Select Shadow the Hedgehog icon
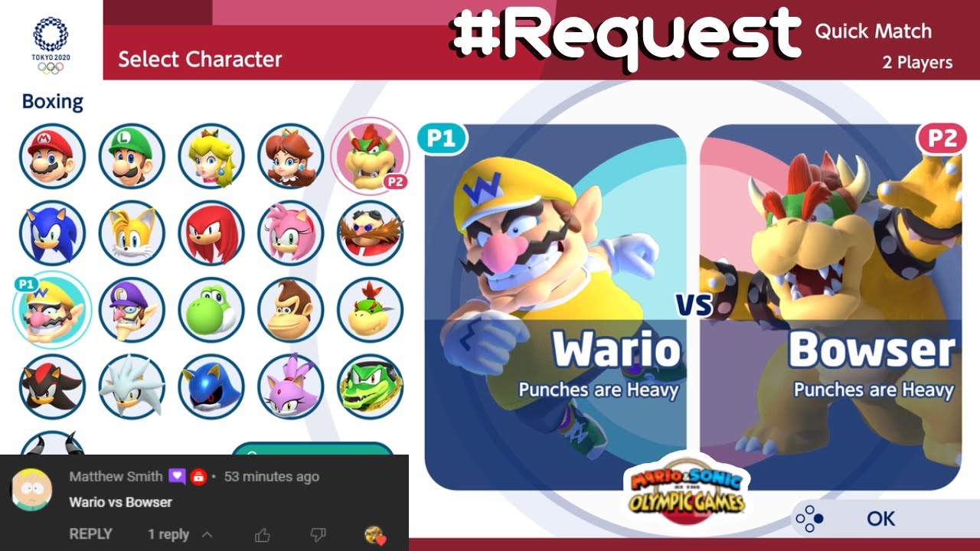The width and height of the screenshot is (980, 551). pos(52,386)
